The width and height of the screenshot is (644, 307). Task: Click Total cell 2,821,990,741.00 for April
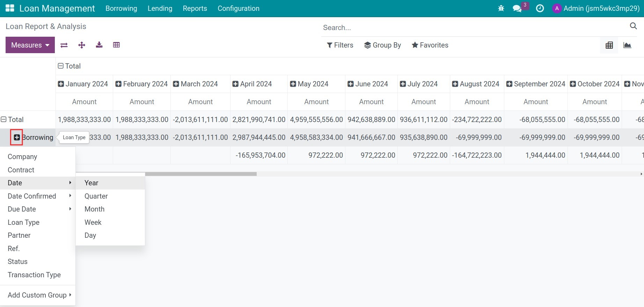coord(259,120)
